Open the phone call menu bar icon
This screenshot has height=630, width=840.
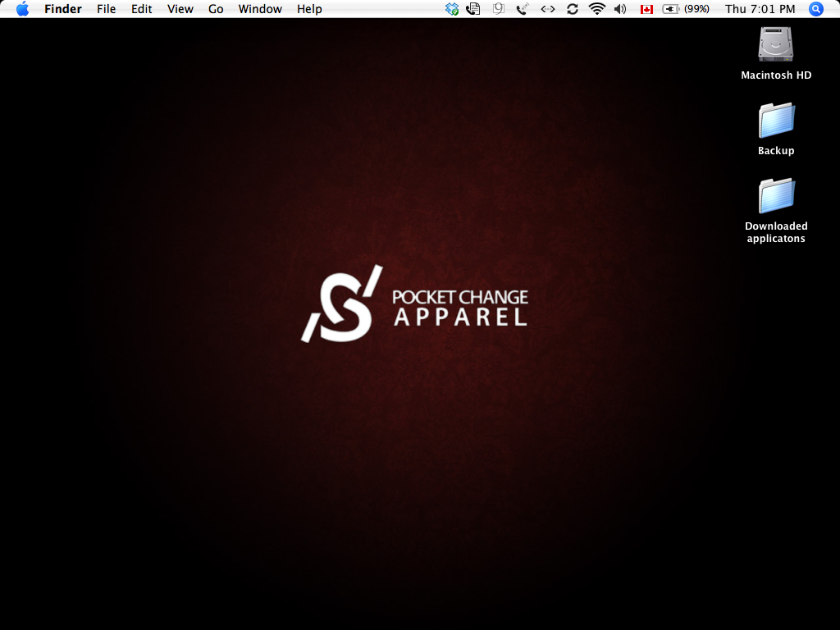point(522,9)
